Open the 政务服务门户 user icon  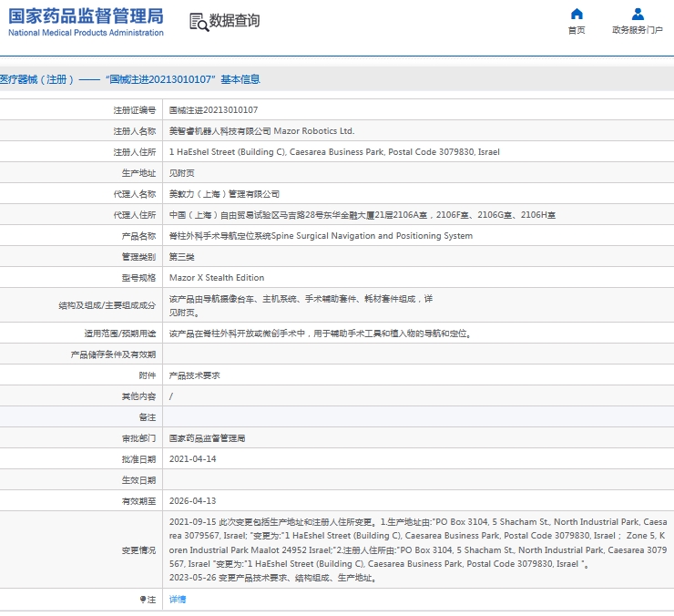(x=638, y=15)
